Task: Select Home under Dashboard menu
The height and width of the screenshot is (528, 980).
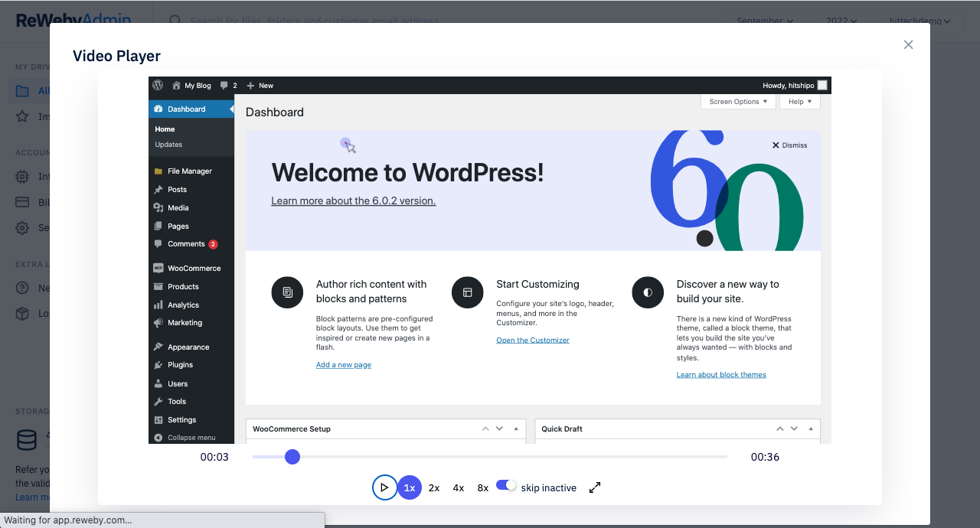Action: (x=165, y=129)
